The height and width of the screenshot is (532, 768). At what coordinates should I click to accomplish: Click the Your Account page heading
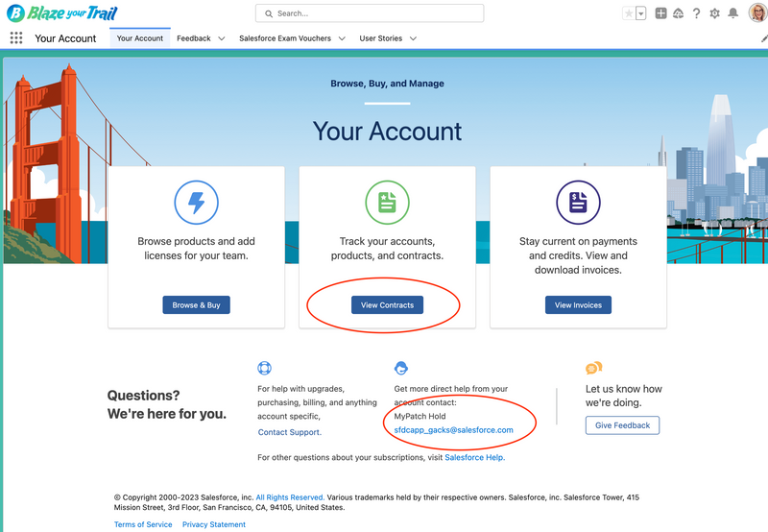(387, 132)
